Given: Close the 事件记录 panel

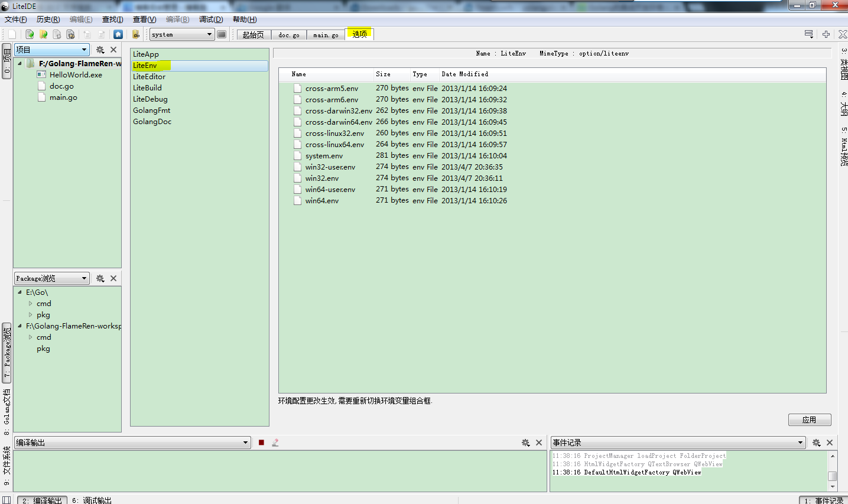Looking at the screenshot, I should pos(830,443).
